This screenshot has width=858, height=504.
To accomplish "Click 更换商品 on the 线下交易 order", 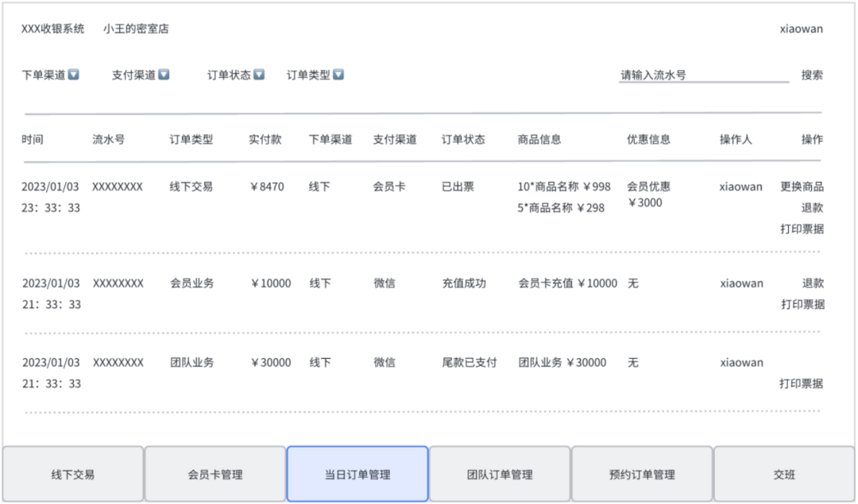I will pyautogui.click(x=803, y=187).
